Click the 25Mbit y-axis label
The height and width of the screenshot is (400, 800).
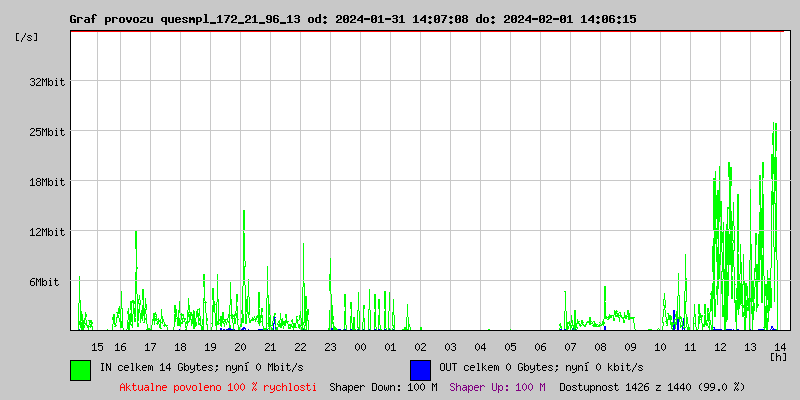(47, 132)
